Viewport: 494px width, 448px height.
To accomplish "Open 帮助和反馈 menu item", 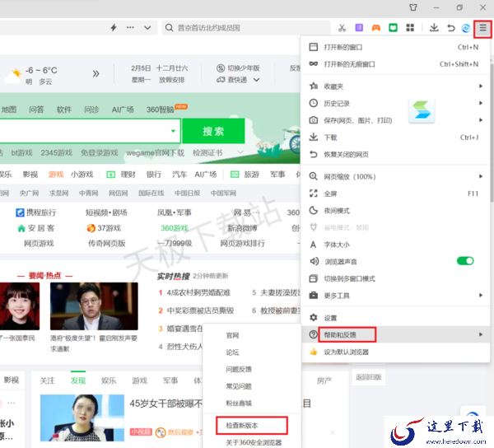I will (x=396, y=334).
